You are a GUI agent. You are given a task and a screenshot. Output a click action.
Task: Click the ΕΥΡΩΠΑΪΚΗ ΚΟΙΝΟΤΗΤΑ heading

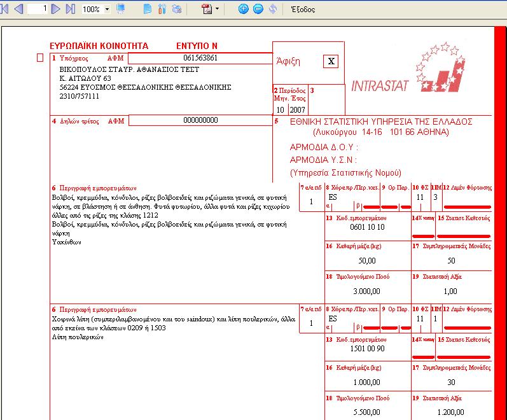point(99,46)
